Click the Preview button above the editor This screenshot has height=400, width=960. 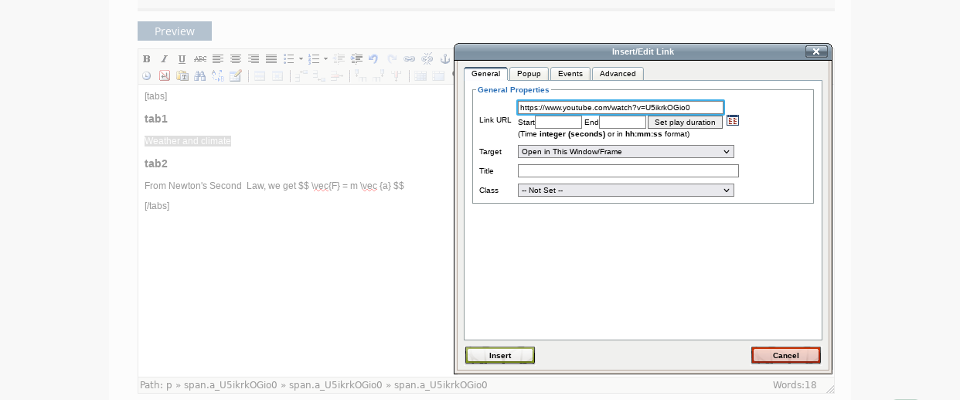pyautogui.click(x=174, y=31)
